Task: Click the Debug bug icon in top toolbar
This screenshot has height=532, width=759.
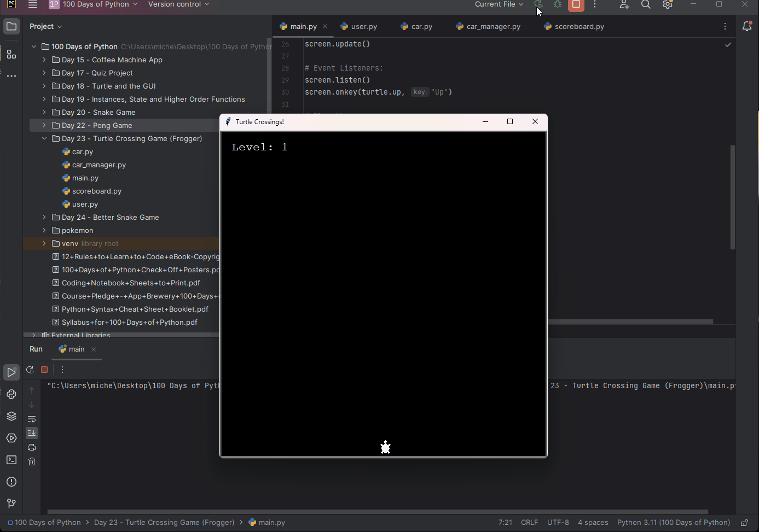Action: (558, 4)
